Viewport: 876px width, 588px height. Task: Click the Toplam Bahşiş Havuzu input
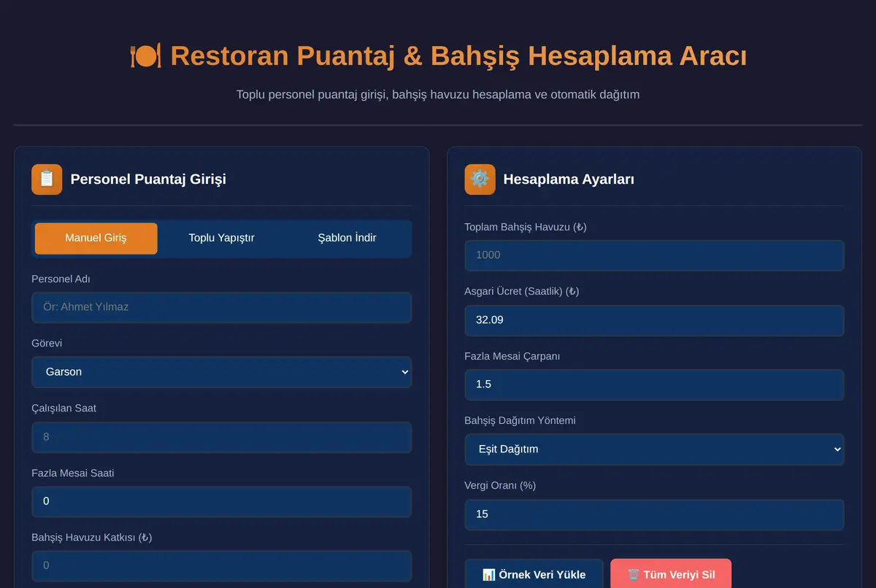tap(654, 255)
